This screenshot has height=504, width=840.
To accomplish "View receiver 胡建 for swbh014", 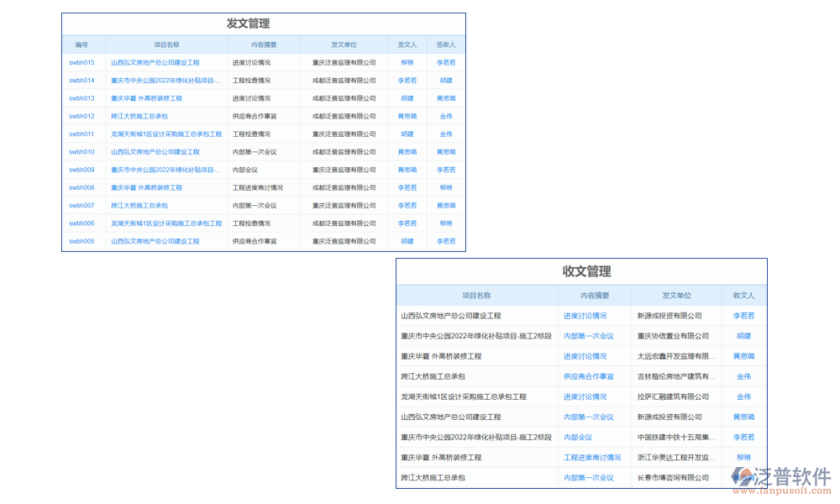I will pos(444,80).
